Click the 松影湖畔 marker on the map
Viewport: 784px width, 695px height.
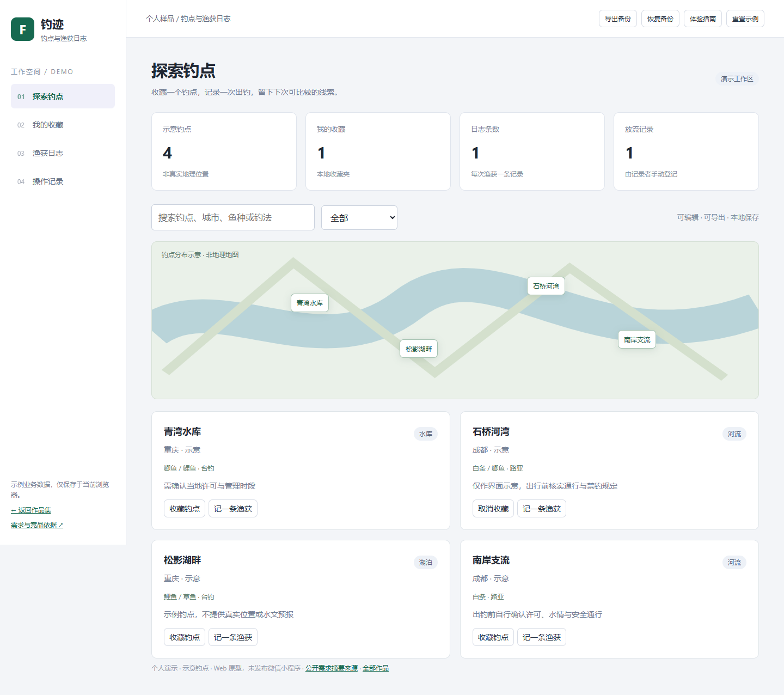click(419, 349)
